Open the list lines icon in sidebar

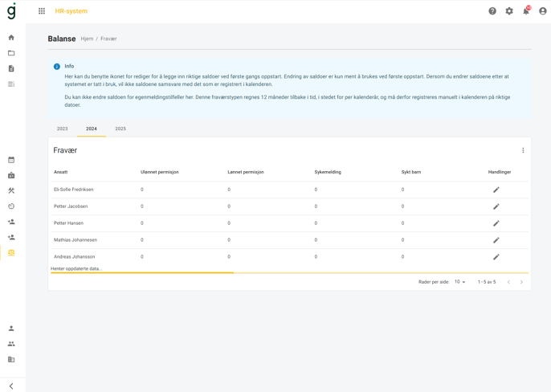tap(11, 84)
